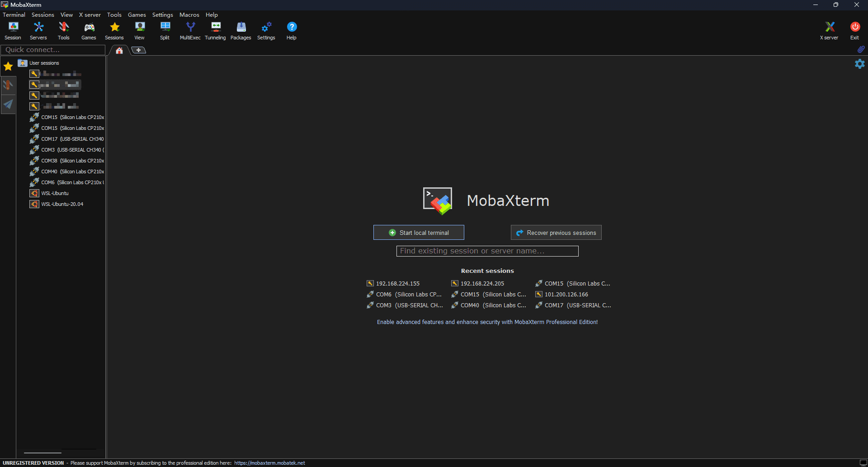Viewport: 868px width, 467px height.
Task: Click the red Exit power icon
Action: tap(855, 31)
